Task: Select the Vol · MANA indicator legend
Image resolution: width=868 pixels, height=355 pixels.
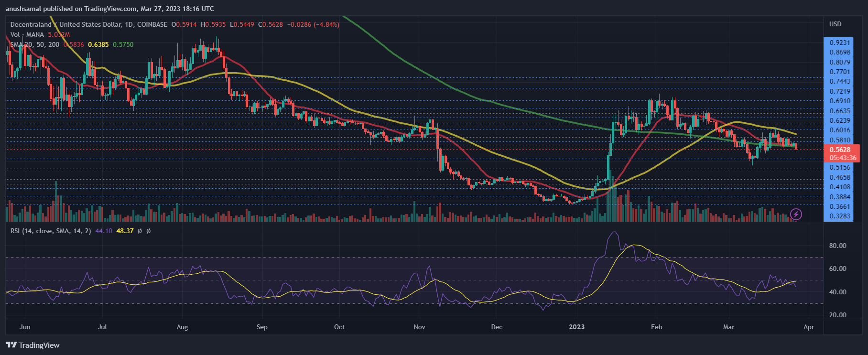Action: [x=27, y=34]
